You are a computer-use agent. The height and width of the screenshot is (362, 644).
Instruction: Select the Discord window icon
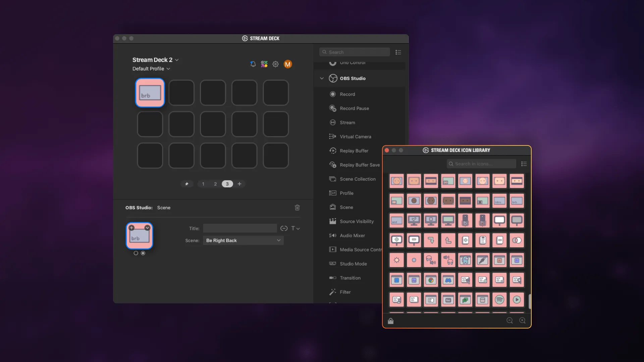tap(448, 280)
